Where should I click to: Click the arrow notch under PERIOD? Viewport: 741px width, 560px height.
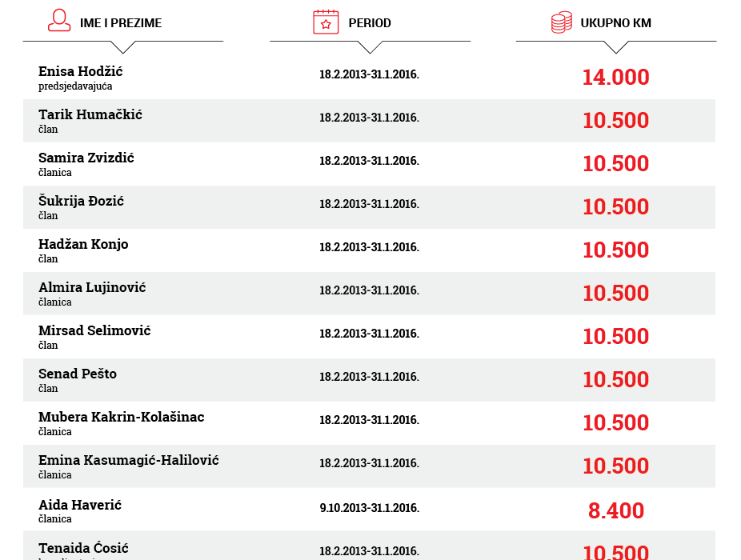[x=370, y=46]
